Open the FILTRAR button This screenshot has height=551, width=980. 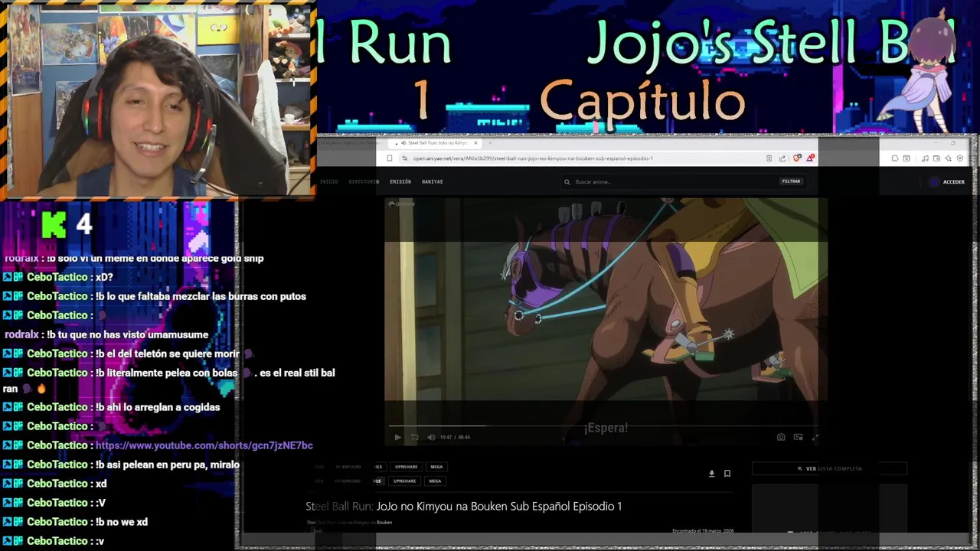coord(791,181)
